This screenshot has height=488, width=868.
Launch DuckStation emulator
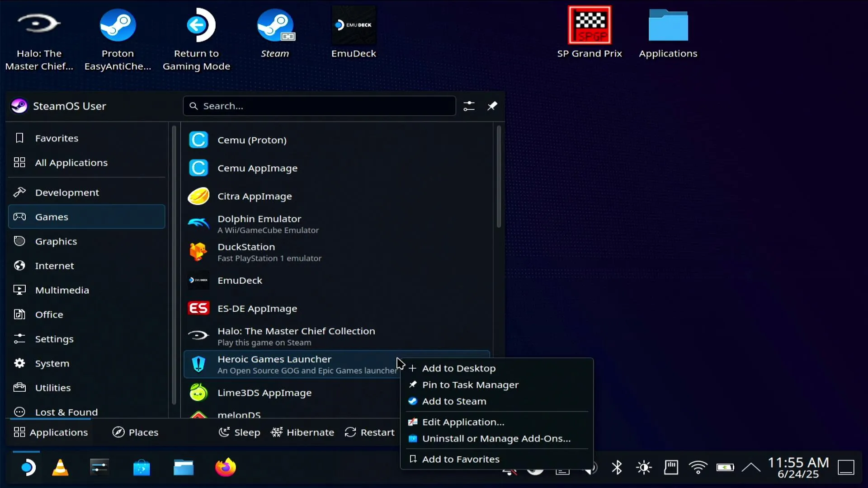[337, 252]
